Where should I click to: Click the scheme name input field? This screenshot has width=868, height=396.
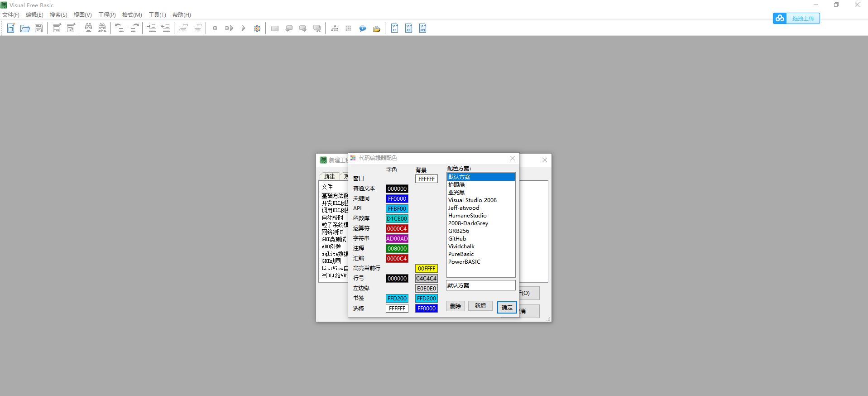(x=481, y=285)
